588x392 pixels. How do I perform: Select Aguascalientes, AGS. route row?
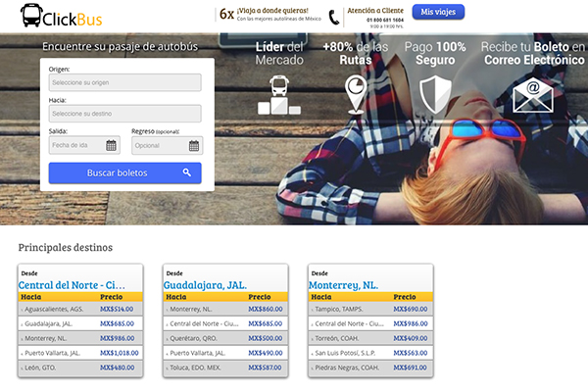tap(80, 309)
